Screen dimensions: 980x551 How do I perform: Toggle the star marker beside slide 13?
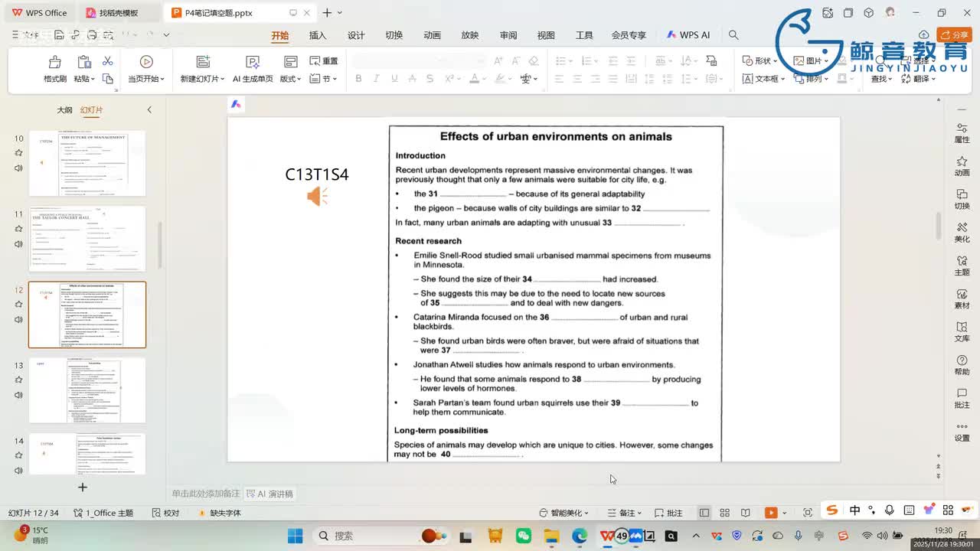point(18,380)
